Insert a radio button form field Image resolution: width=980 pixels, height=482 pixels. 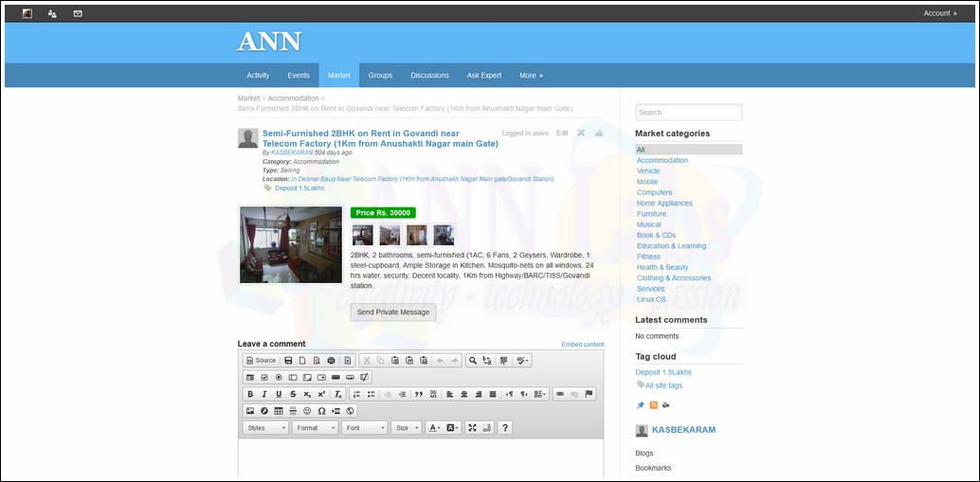[x=279, y=378]
